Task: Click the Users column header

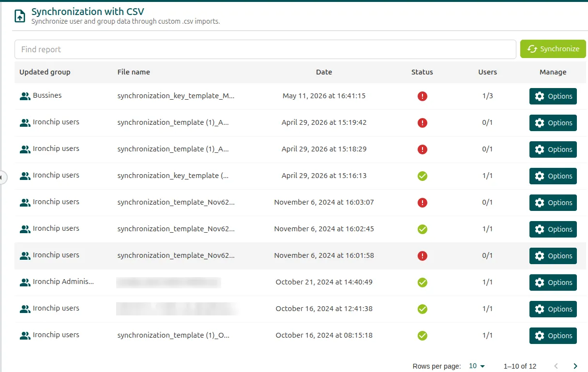Action: [x=487, y=72]
